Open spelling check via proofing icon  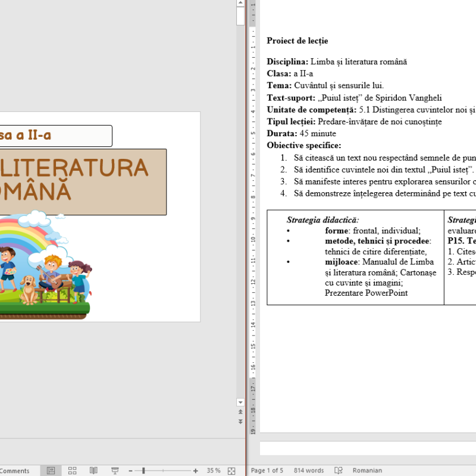tap(339, 471)
